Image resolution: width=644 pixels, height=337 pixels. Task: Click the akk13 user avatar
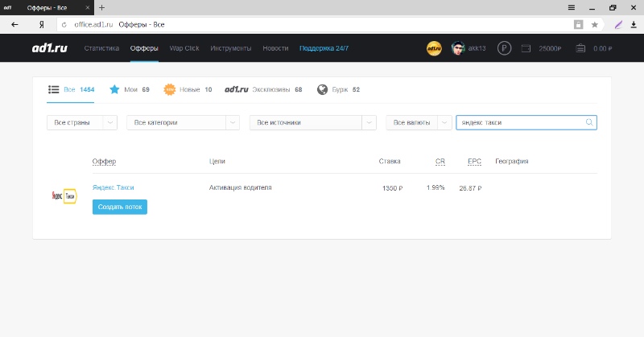(x=458, y=48)
